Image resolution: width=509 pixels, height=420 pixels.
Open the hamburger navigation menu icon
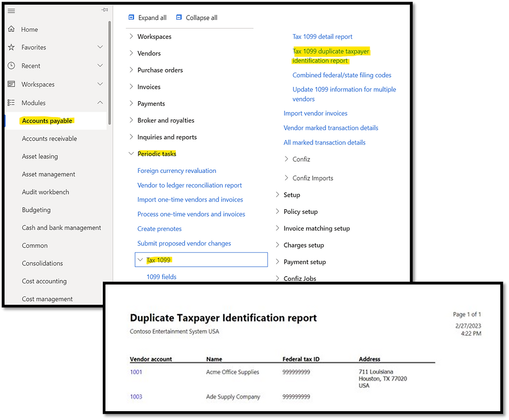click(11, 11)
